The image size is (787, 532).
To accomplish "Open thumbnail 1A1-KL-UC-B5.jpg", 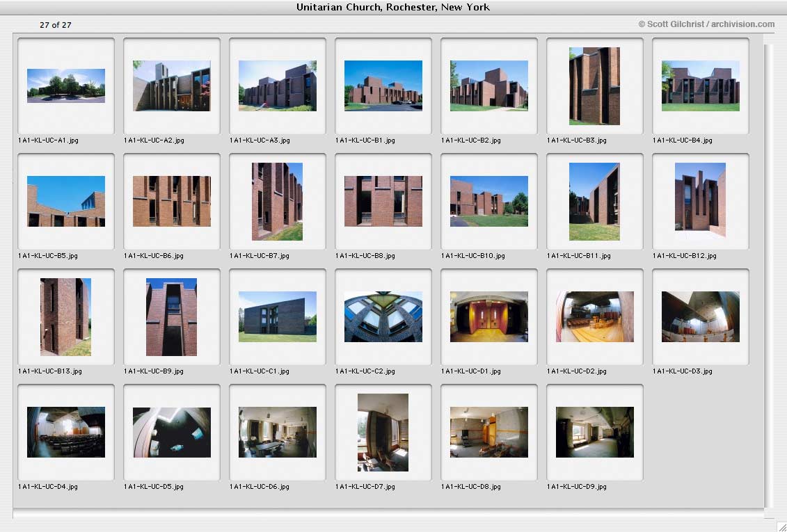I will pyautogui.click(x=65, y=201).
